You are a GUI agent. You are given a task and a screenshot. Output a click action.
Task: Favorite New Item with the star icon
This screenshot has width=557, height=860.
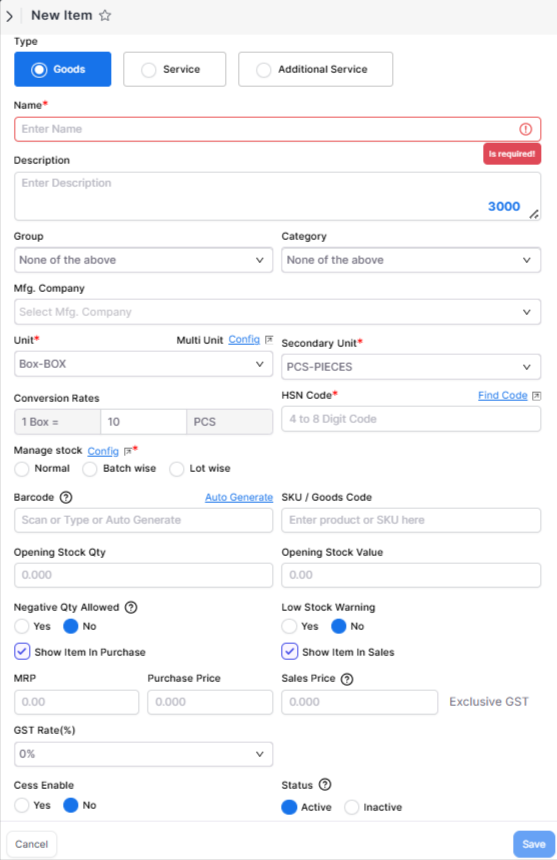pos(105,15)
